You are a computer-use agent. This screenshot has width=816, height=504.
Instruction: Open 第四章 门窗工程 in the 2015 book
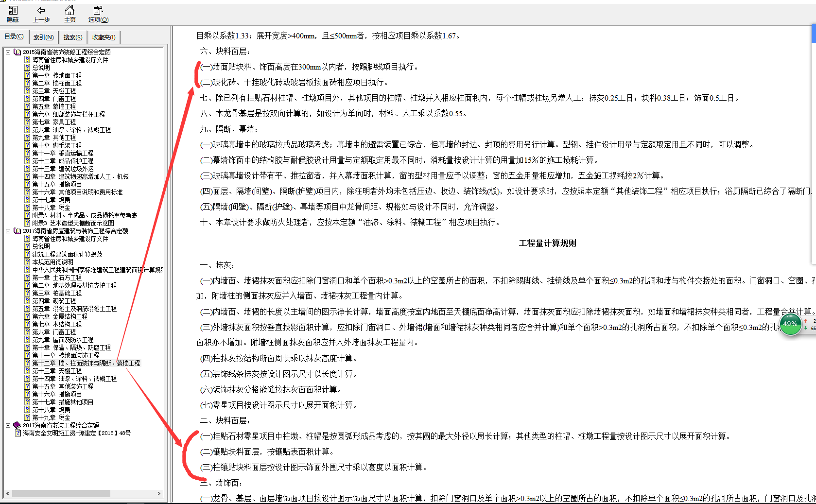(54, 99)
